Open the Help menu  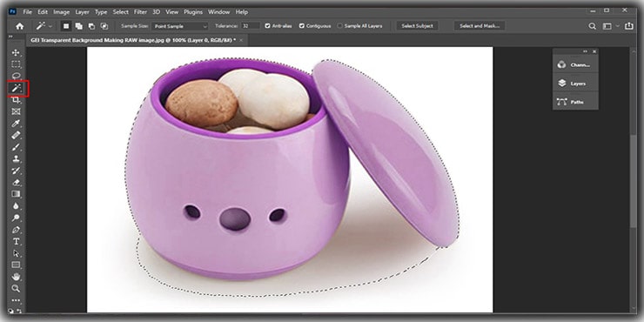tap(242, 12)
